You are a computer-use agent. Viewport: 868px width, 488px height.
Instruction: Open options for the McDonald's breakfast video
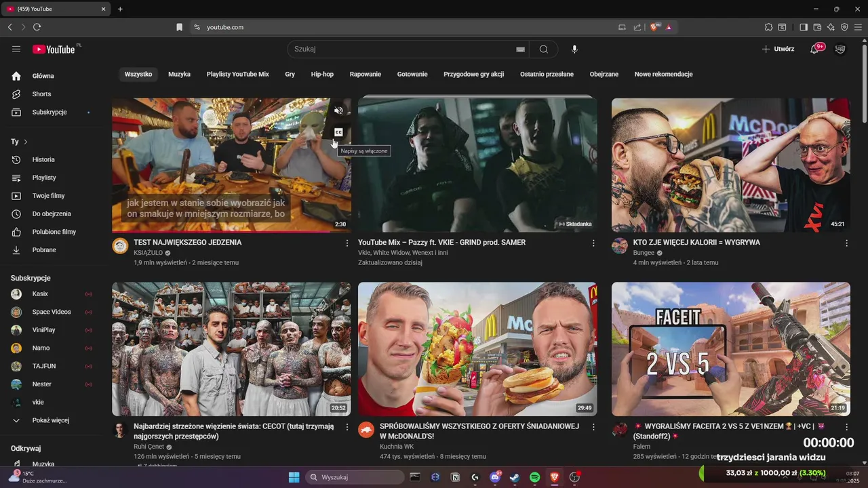pyautogui.click(x=593, y=427)
